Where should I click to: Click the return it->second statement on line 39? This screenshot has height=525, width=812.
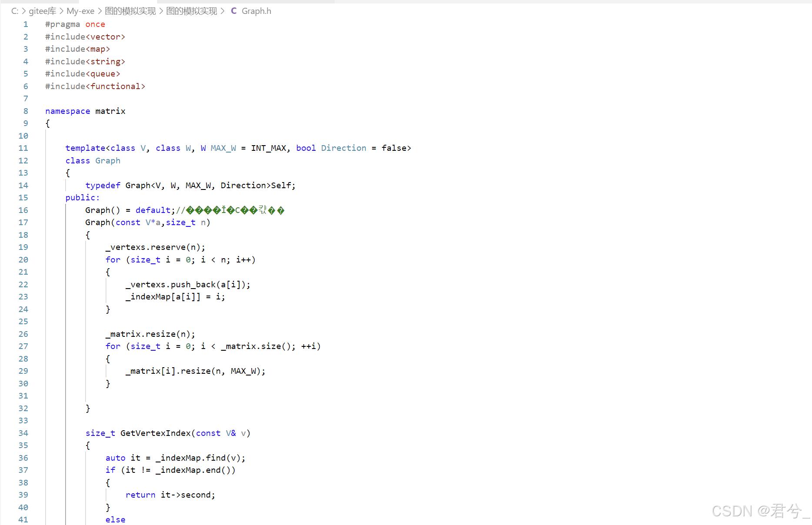pos(170,495)
